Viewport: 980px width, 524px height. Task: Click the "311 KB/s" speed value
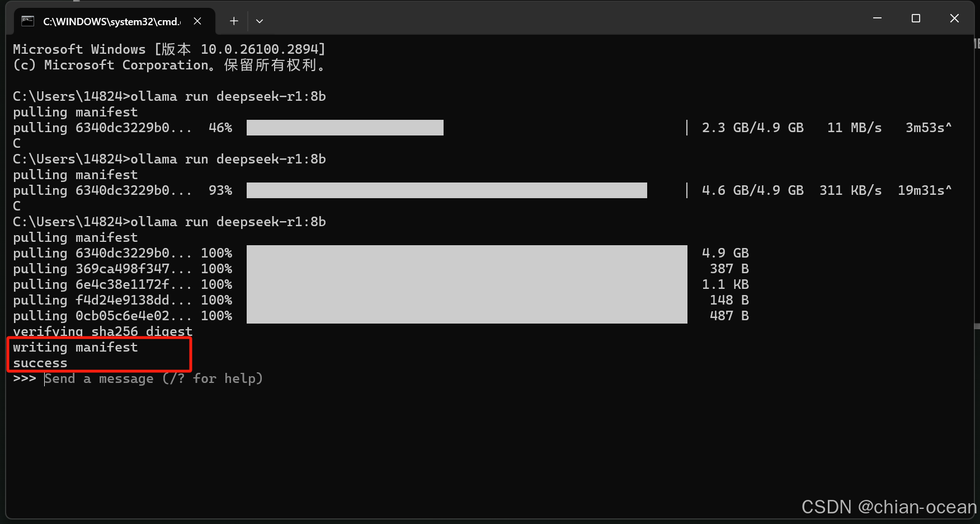851,190
